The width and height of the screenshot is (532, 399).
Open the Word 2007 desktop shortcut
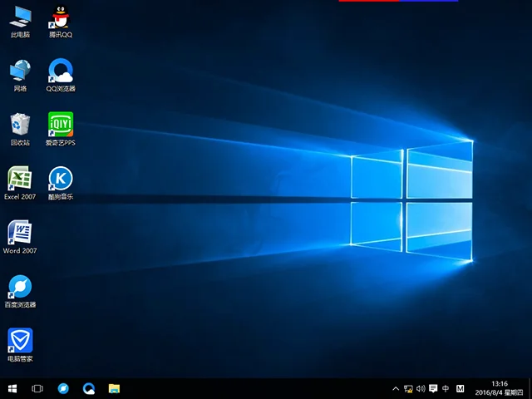20,238
